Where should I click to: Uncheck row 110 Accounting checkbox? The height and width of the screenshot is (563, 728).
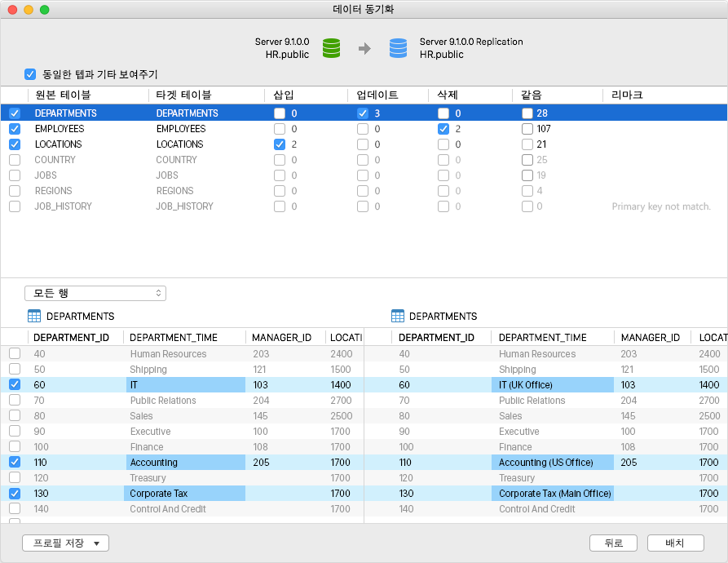pyautogui.click(x=15, y=463)
